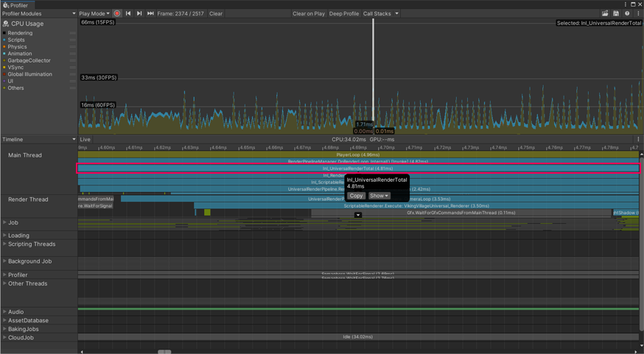Image resolution: width=644 pixels, height=354 pixels.
Task: Select the Profiler window tab
Action: tap(16, 4)
